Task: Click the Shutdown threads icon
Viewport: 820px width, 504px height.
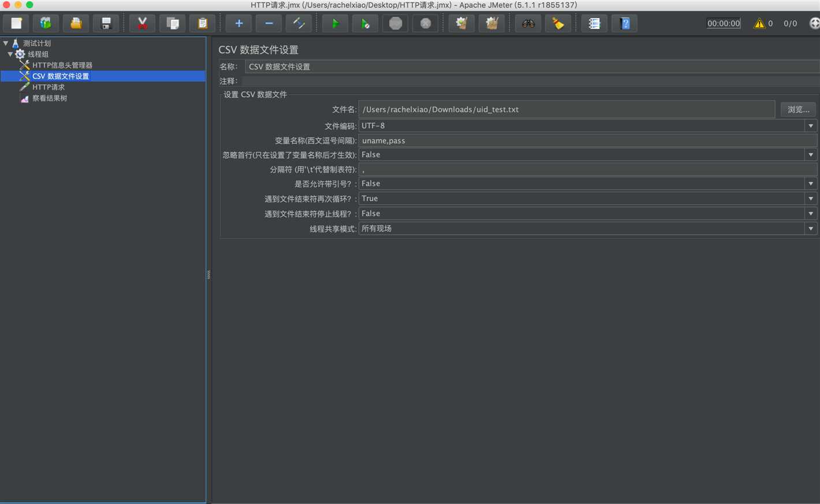Action: coord(425,24)
